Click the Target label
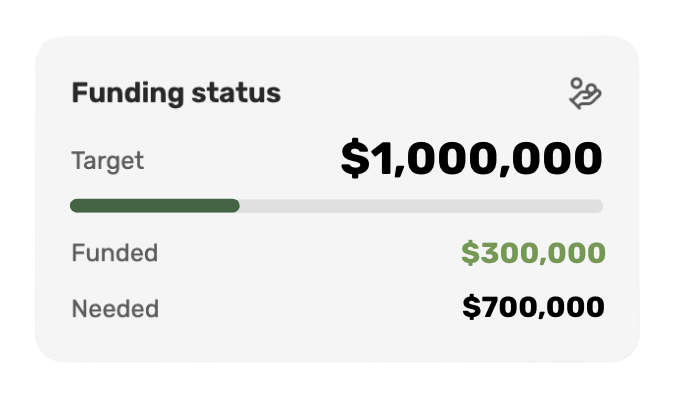Screen dimensions: 682x398 tap(107, 161)
